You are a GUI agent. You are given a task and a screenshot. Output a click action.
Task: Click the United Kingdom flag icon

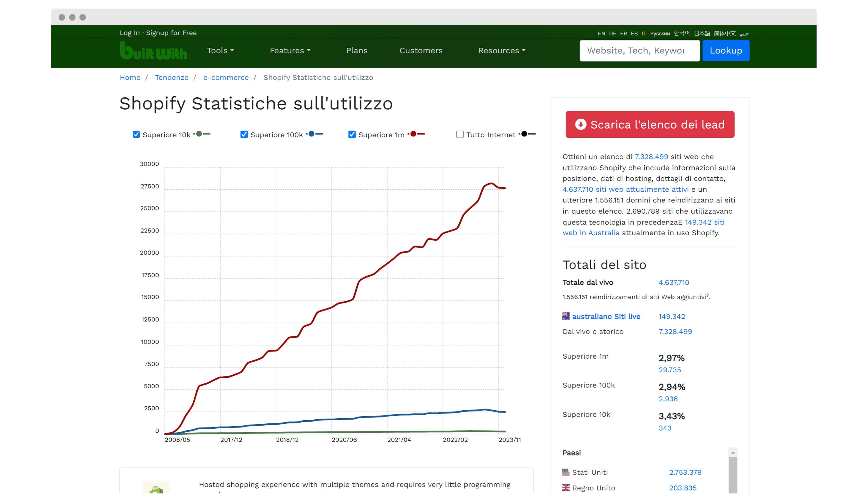tap(566, 487)
